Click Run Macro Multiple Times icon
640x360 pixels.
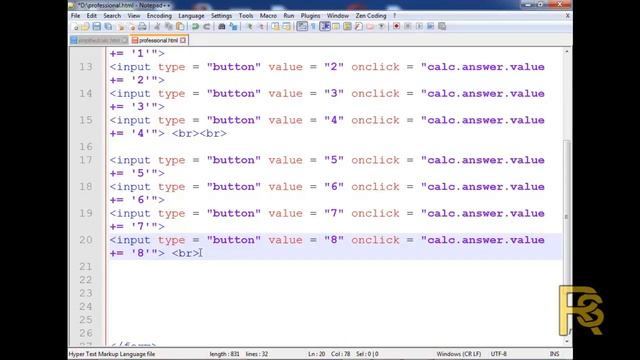431,27
